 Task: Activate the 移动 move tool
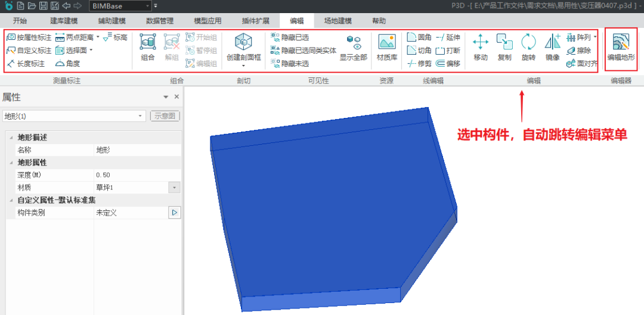pyautogui.click(x=481, y=48)
